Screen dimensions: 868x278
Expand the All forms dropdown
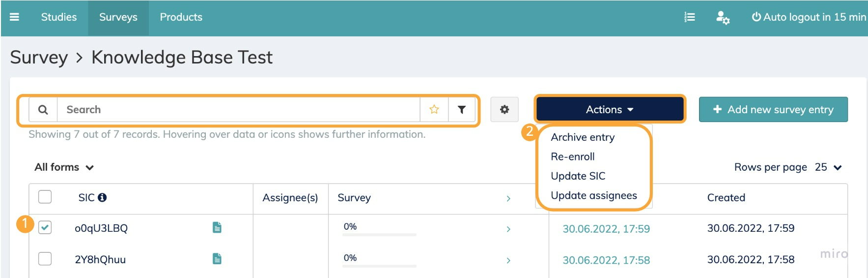(x=64, y=167)
